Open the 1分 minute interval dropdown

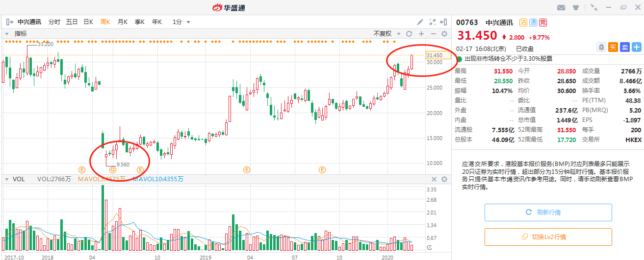click(x=181, y=22)
